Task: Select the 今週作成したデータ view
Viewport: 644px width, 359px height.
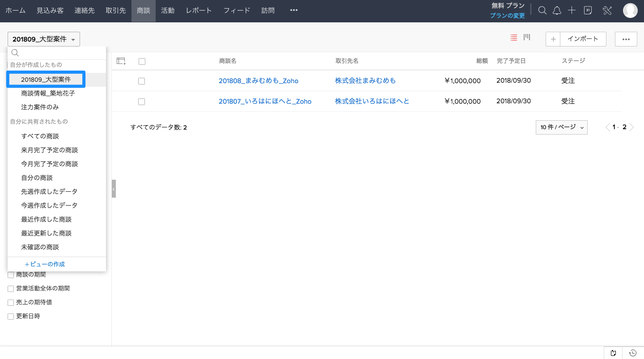Action: click(57, 206)
